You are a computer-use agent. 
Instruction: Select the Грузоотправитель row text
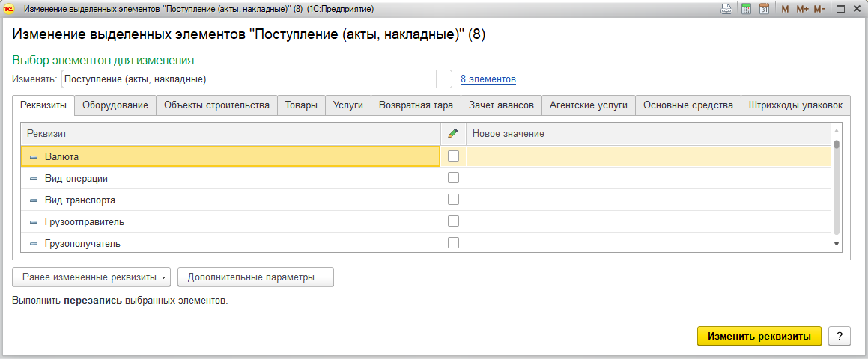tap(84, 222)
